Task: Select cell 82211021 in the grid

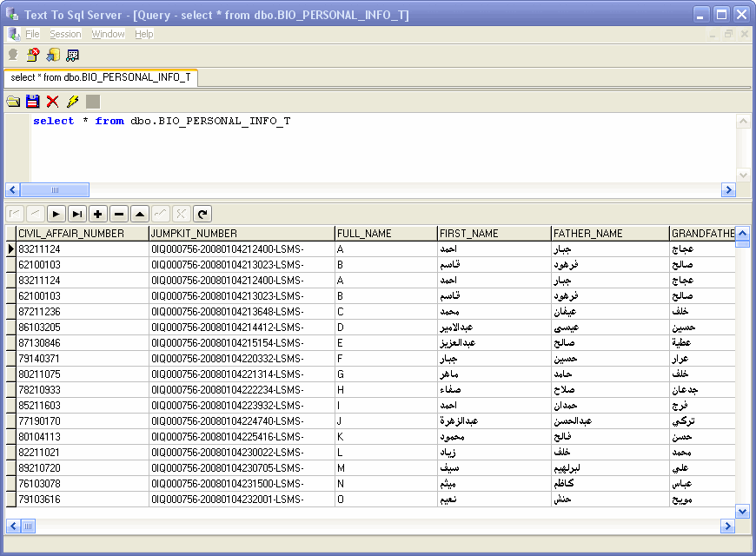Action: pos(83,453)
